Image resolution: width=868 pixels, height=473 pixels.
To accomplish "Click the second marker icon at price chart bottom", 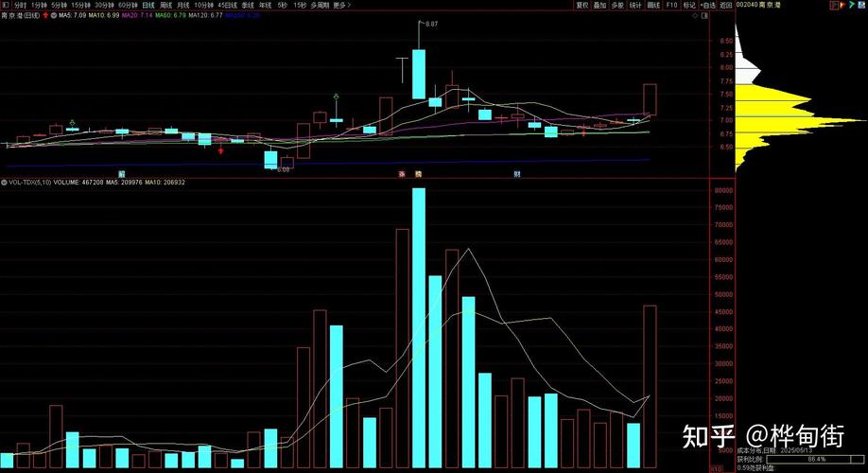I will pos(401,174).
